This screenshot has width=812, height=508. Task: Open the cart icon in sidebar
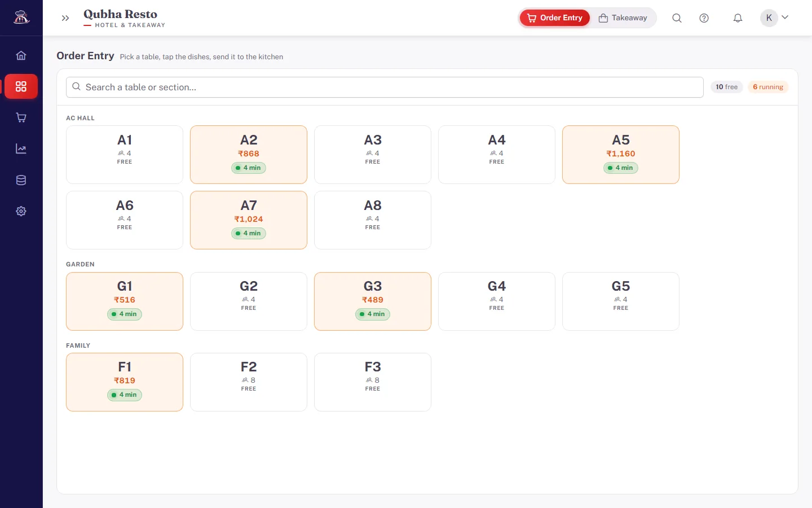21,117
